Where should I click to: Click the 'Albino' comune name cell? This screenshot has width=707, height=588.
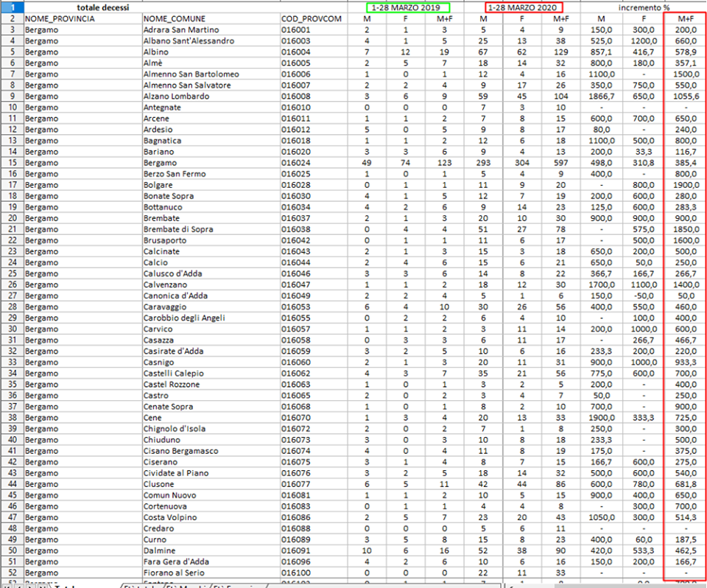pyautogui.click(x=158, y=52)
